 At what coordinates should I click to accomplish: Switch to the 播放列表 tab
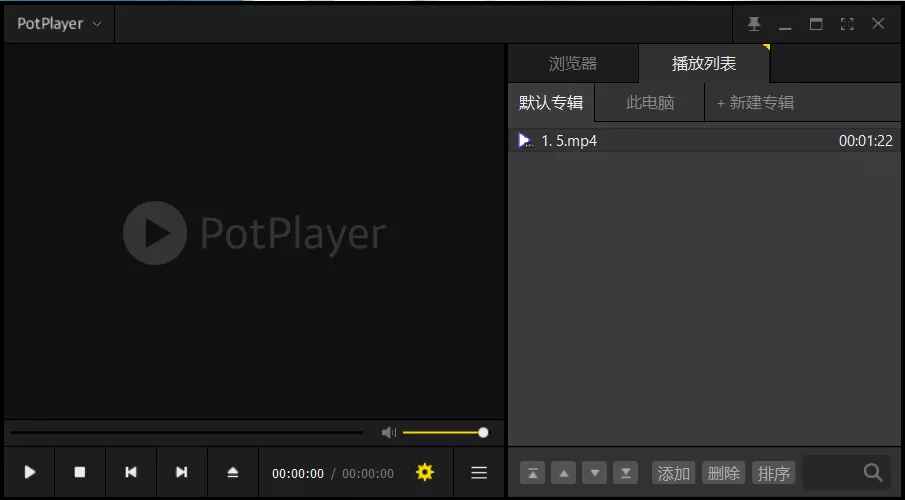(x=704, y=64)
